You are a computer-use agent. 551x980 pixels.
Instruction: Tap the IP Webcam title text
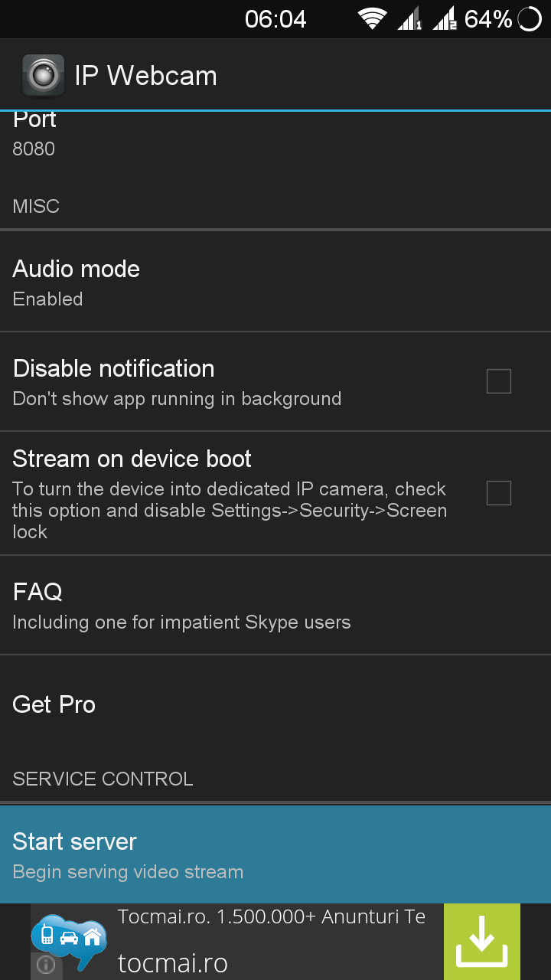145,76
